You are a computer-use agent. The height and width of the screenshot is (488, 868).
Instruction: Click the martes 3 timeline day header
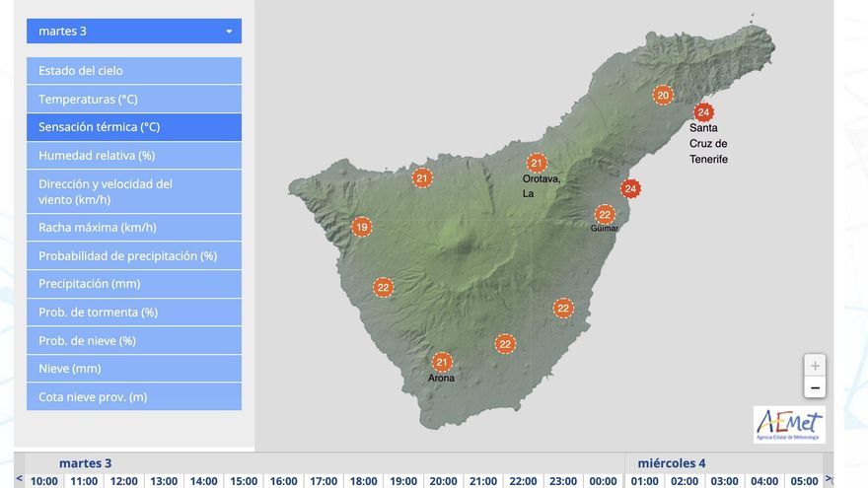85,463
